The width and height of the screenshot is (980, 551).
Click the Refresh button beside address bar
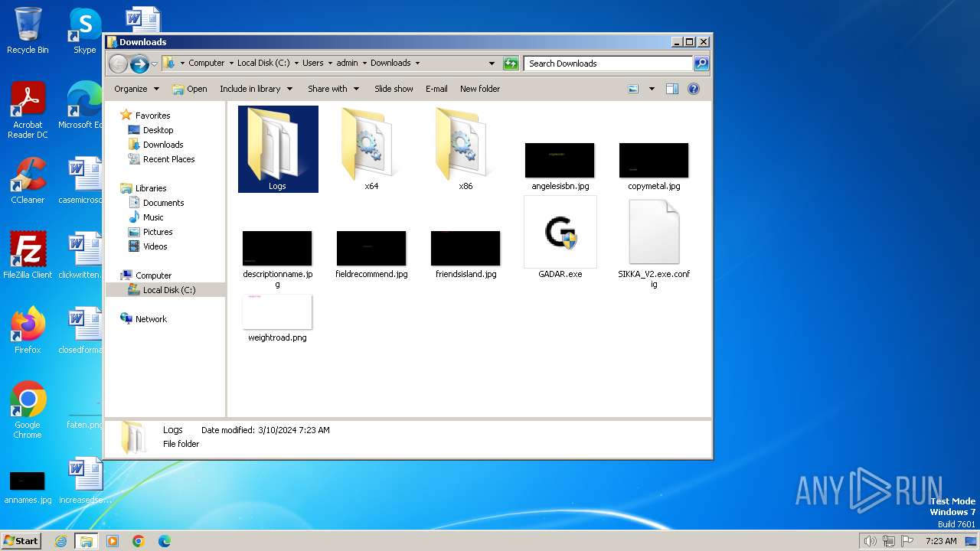[511, 64]
